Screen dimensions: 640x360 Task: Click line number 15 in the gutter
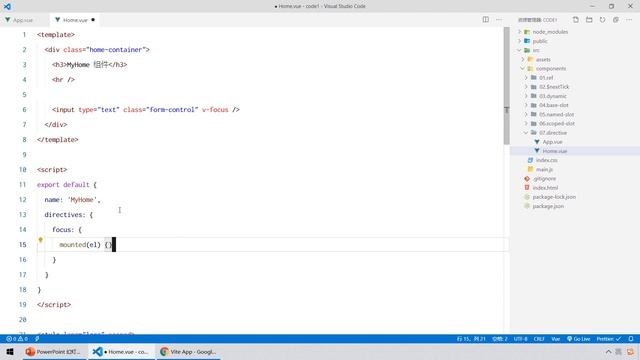pyautogui.click(x=22, y=244)
